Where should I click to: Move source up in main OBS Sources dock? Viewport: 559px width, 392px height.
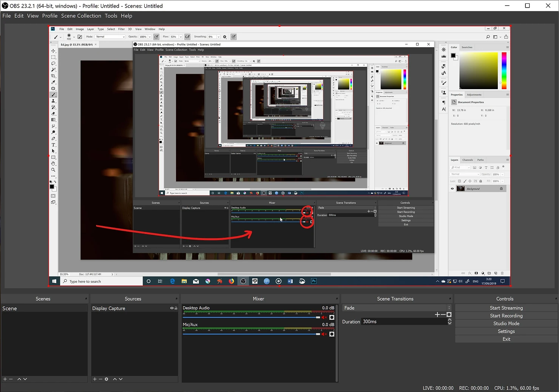[x=115, y=379]
